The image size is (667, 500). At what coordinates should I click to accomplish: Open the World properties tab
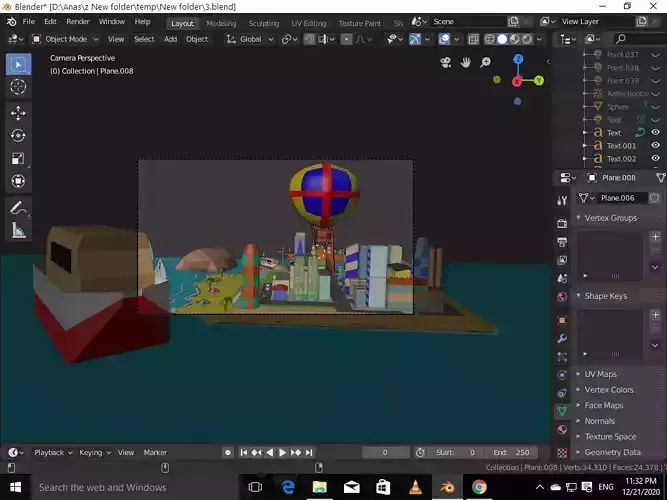point(562,297)
